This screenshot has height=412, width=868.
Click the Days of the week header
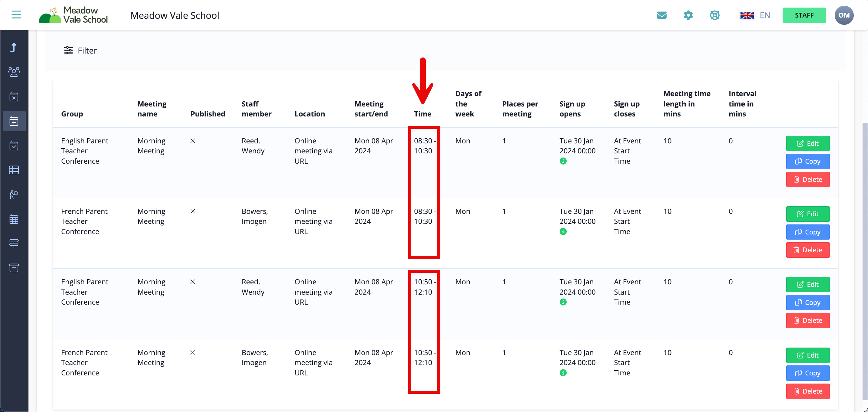click(x=468, y=104)
